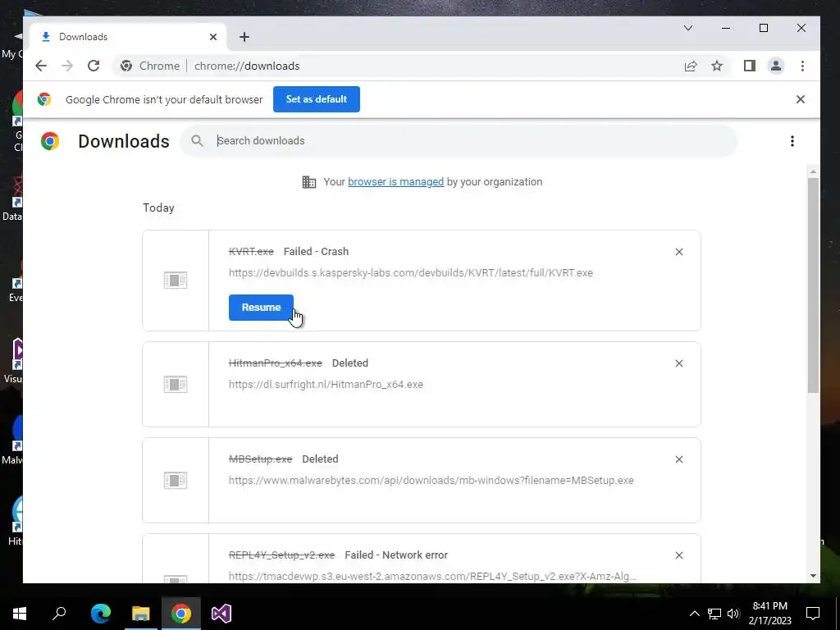
Task: Open the Chrome side panel icon
Action: 750,66
